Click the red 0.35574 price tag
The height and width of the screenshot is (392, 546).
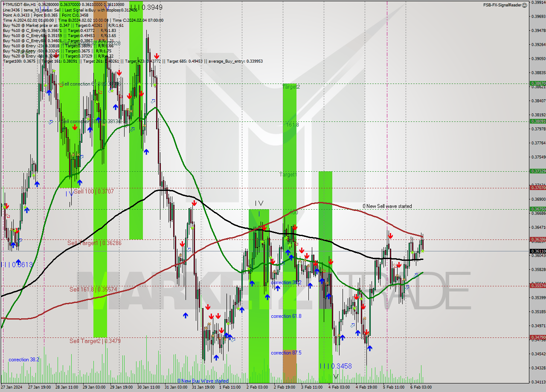click(537, 285)
